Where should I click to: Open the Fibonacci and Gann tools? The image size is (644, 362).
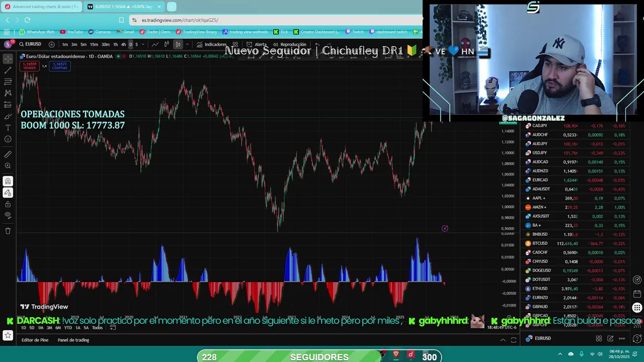pos(8,81)
